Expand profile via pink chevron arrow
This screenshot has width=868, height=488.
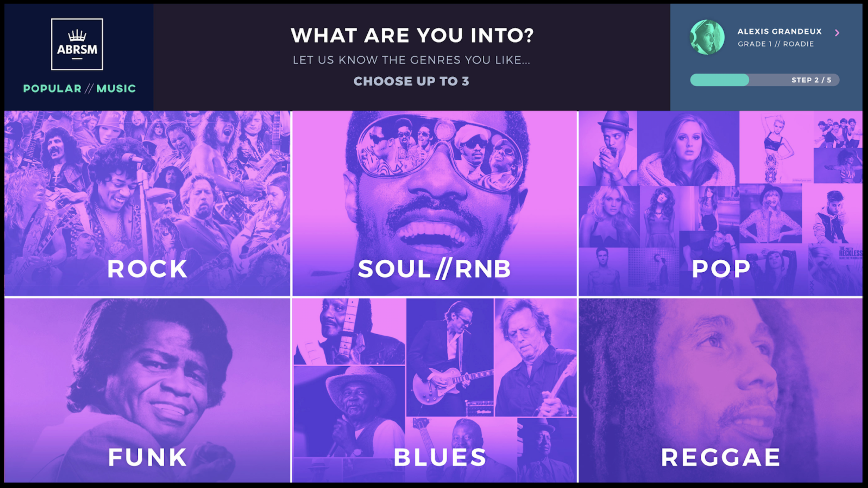coord(837,33)
